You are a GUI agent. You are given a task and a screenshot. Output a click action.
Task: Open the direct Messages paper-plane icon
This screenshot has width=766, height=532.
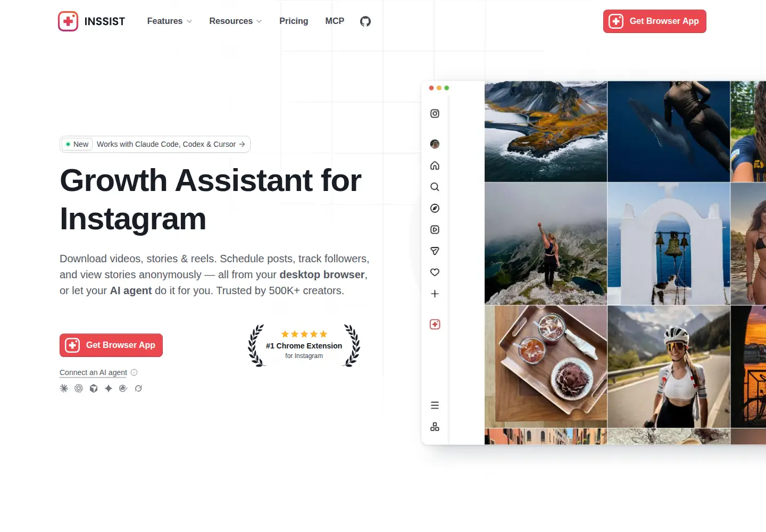[x=435, y=251]
